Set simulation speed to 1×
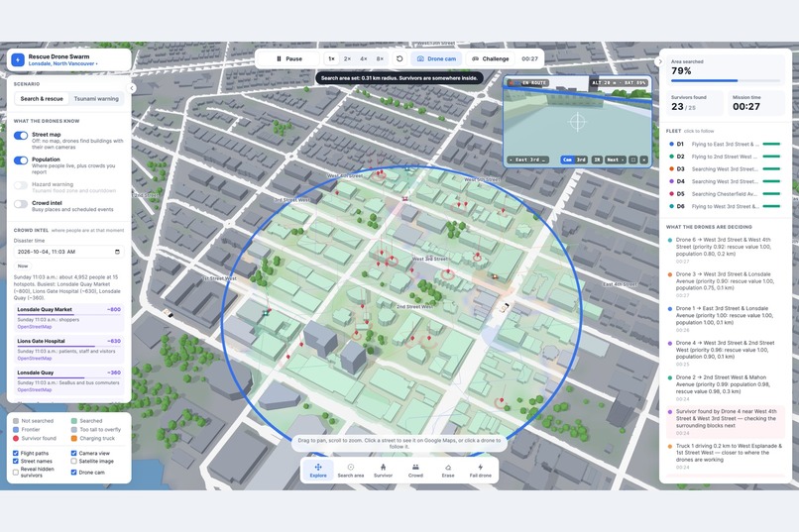 pos(331,59)
